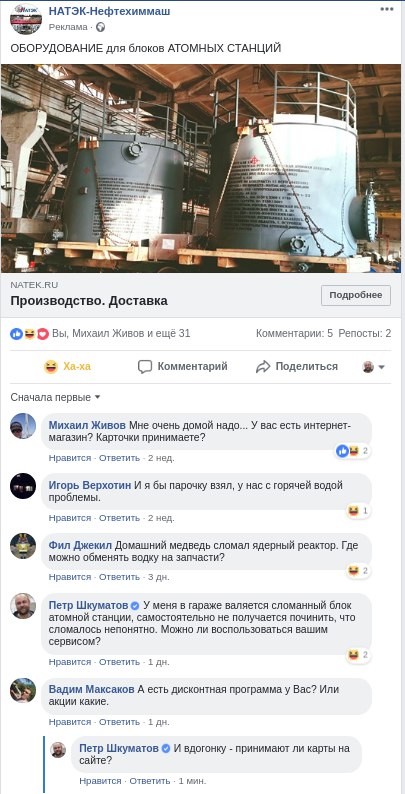This screenshot has height=794, width=405.
Task: Toggle the Ха-ха reaction on the post
Action: tap(67, 367)
